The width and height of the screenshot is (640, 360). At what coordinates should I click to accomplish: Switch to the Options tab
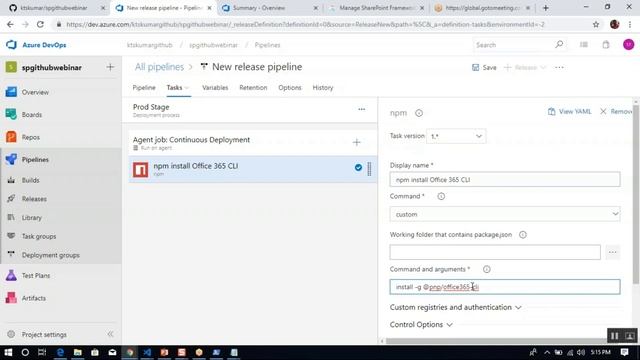pos(290,88)
